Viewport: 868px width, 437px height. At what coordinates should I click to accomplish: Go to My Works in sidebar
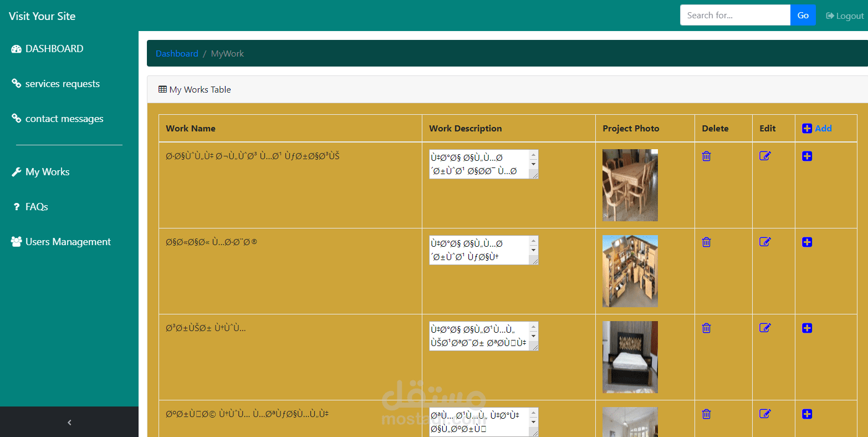coord(40,172)
